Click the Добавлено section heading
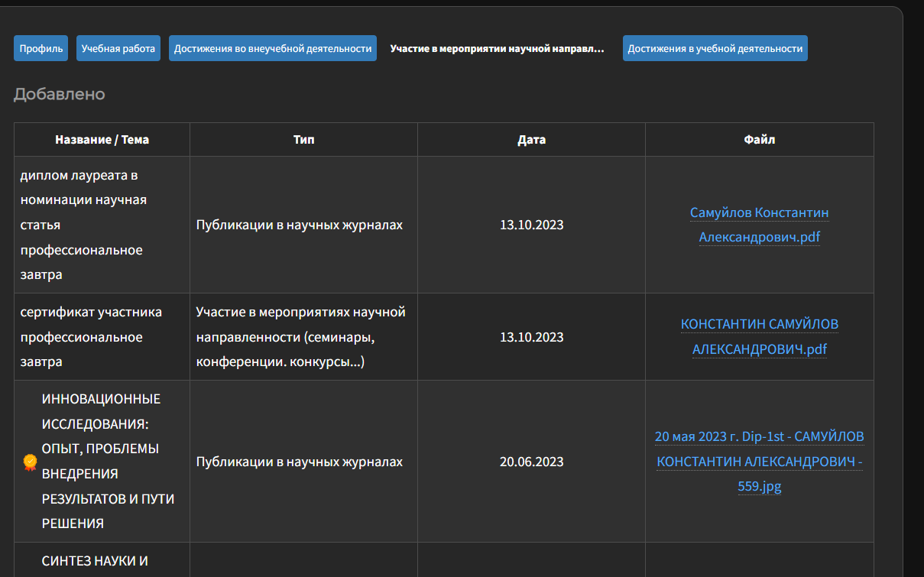Image resolution: width=924 pixels, height=577 pixels. (x=59, y=94)
